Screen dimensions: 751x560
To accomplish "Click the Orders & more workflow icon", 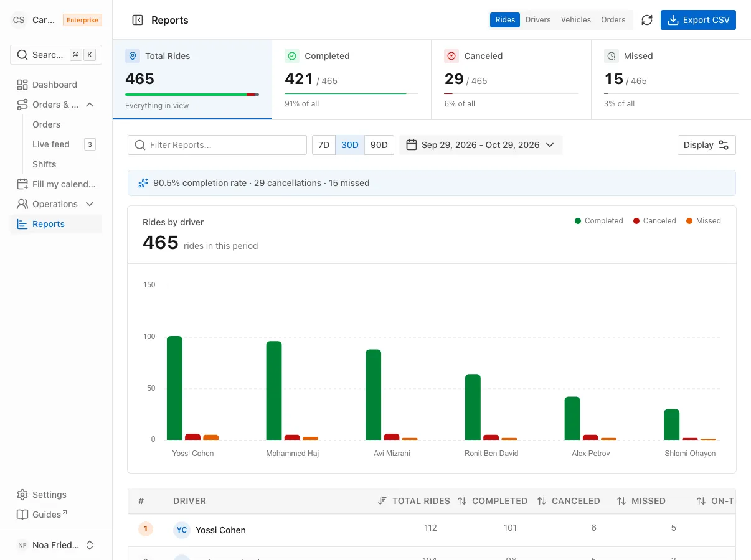I will (x=22, y=105).
